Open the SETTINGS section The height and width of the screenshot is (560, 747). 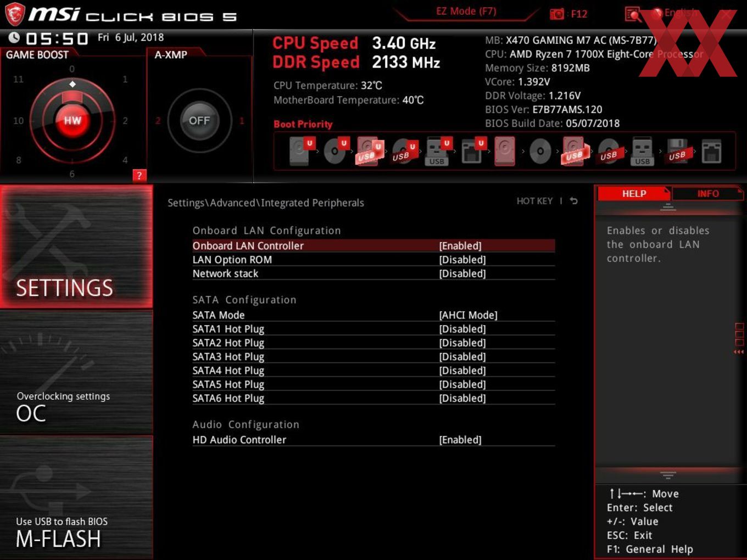(x=76, y=247)
